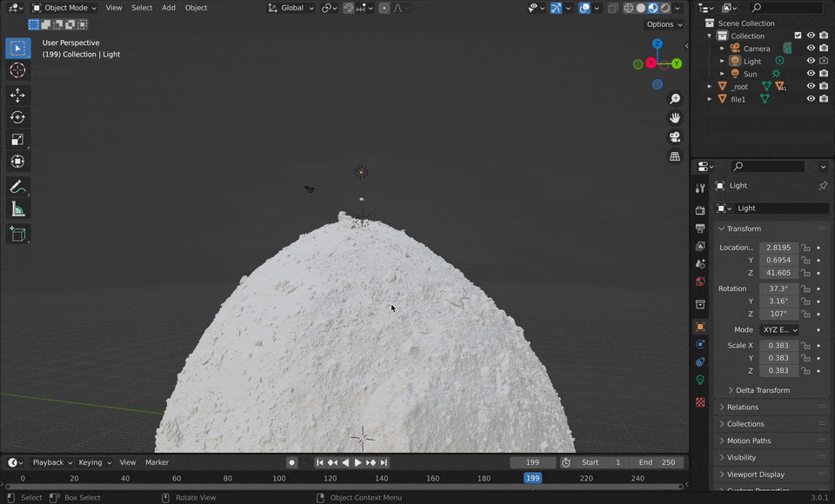Image resolution: width=835 pixels, height=504 pixels.
Task: Hide the Sun object in outliner
Action: [811, 74]
